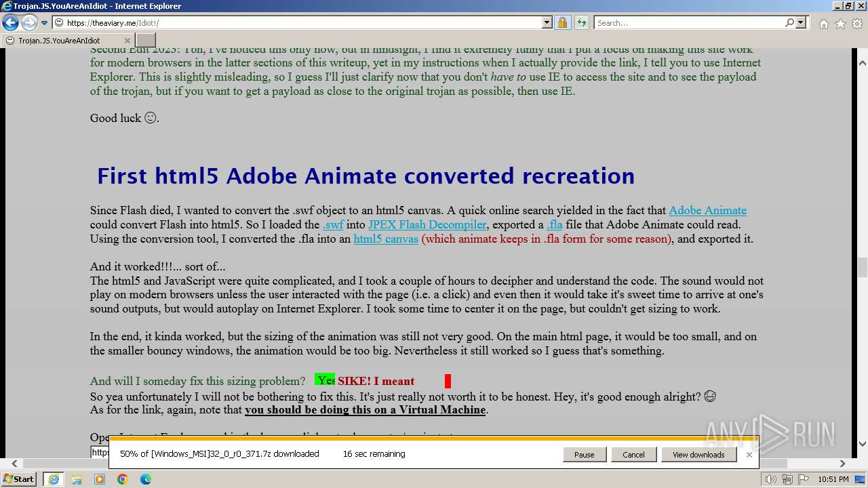Click the bold text SIKE! I meant
The image size is (868, 488).
point(376,381)
